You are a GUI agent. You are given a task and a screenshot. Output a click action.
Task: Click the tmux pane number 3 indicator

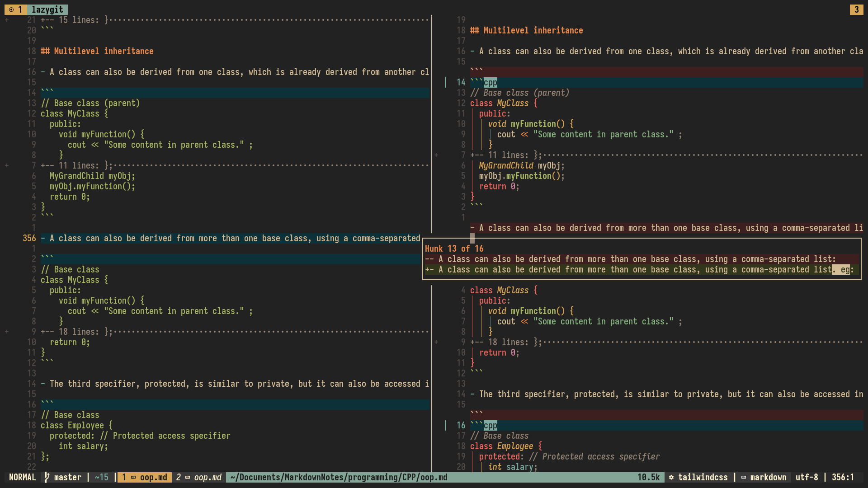coord(856,9)
